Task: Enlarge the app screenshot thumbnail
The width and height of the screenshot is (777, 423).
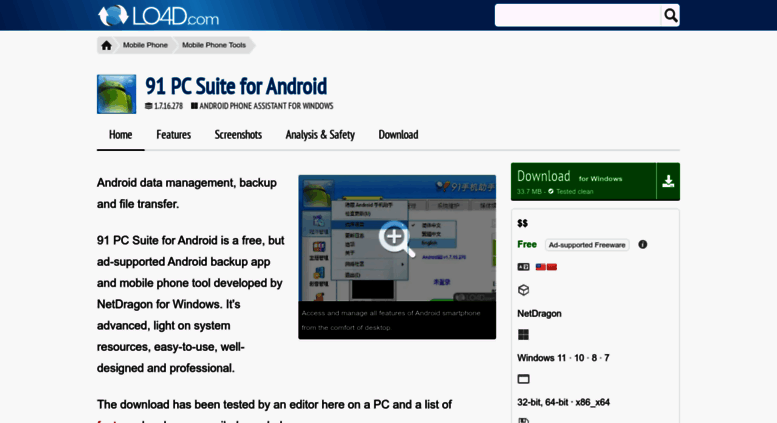Action: tap(397, 238)
